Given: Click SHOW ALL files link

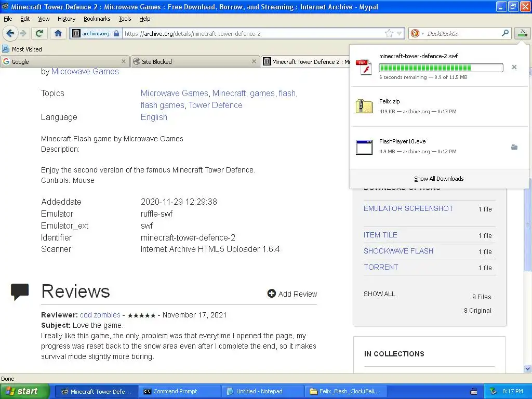Looking at the screenshot, I should coord(379,294).
